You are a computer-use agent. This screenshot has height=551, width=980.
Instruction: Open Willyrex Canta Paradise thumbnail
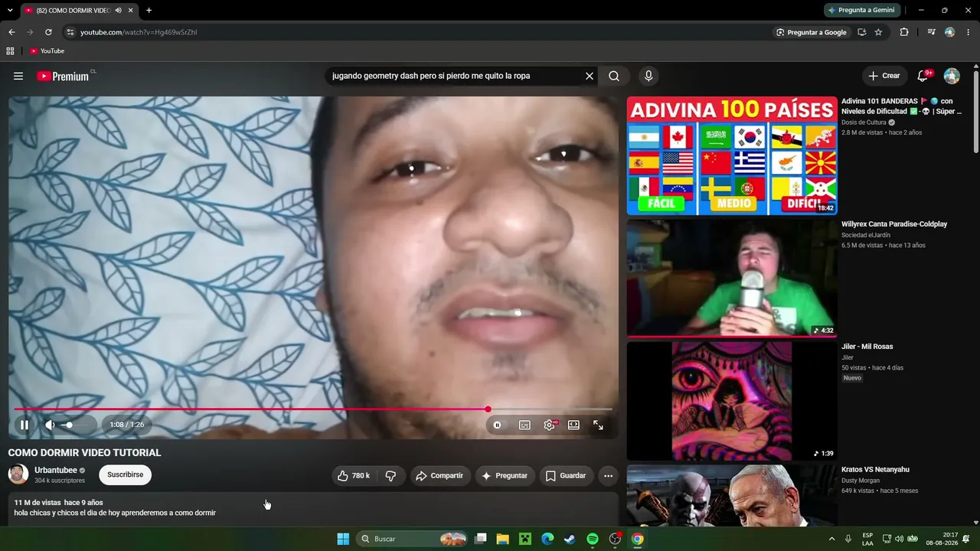[x=732, y=279]
